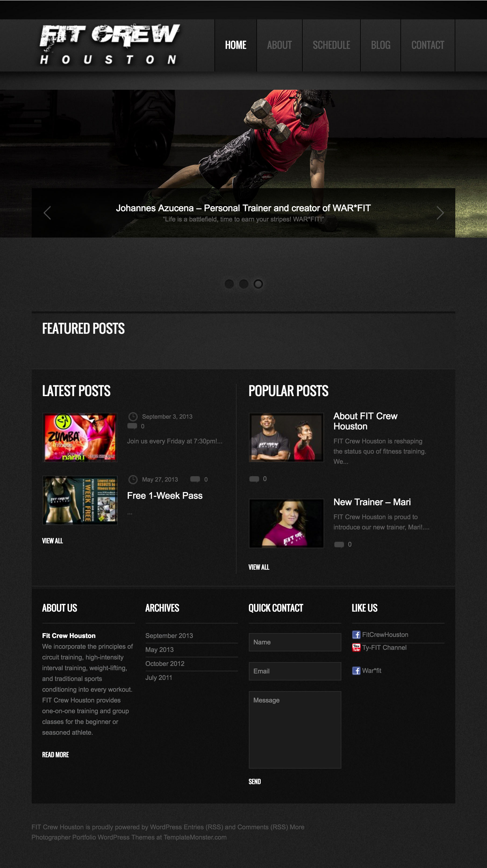This screenshot has width=487, height=868.
Task: Focus the Message text area
Action: [x=295, y=730]
